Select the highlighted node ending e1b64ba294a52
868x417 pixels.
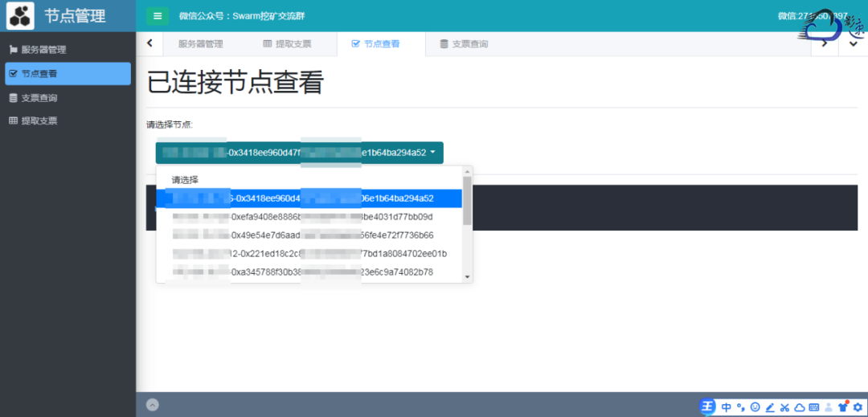309,198
